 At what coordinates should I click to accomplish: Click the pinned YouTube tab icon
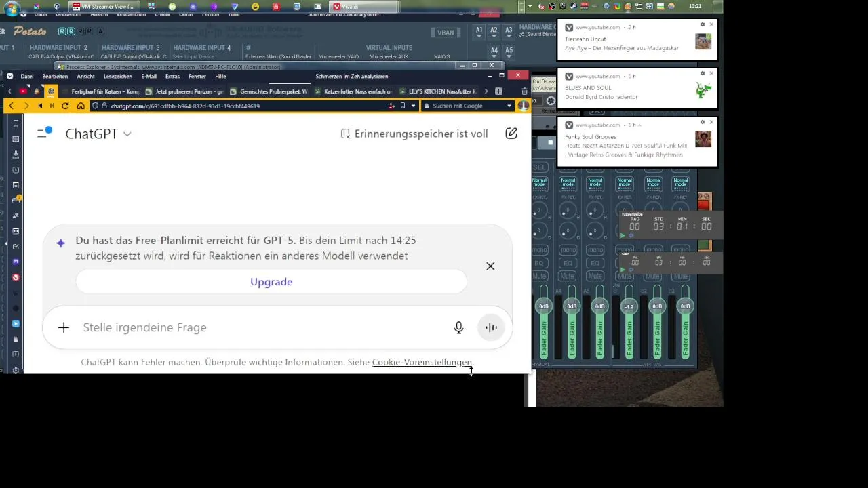(23, 91)
